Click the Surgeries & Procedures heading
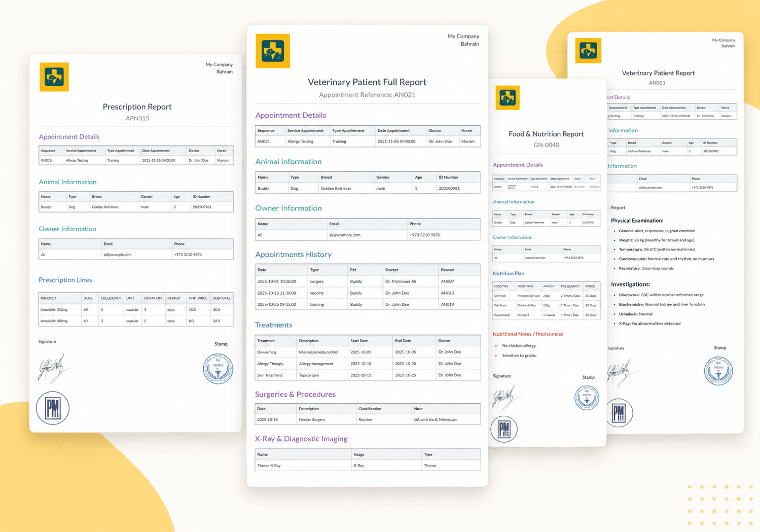The image size is (760, 532). (x=295, y=394)
